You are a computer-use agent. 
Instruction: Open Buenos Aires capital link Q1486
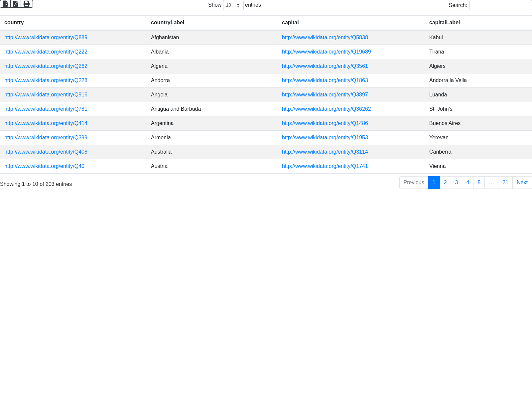325,123
